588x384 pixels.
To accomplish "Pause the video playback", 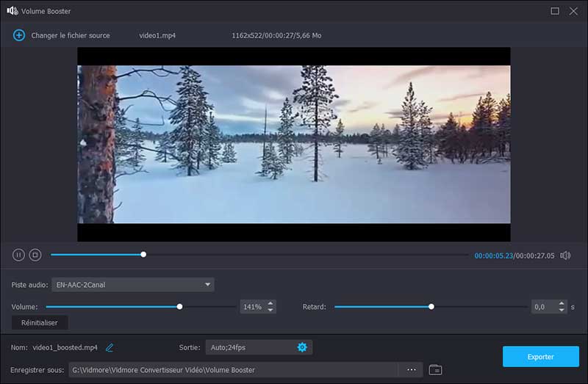I will [x=18, y=255].
